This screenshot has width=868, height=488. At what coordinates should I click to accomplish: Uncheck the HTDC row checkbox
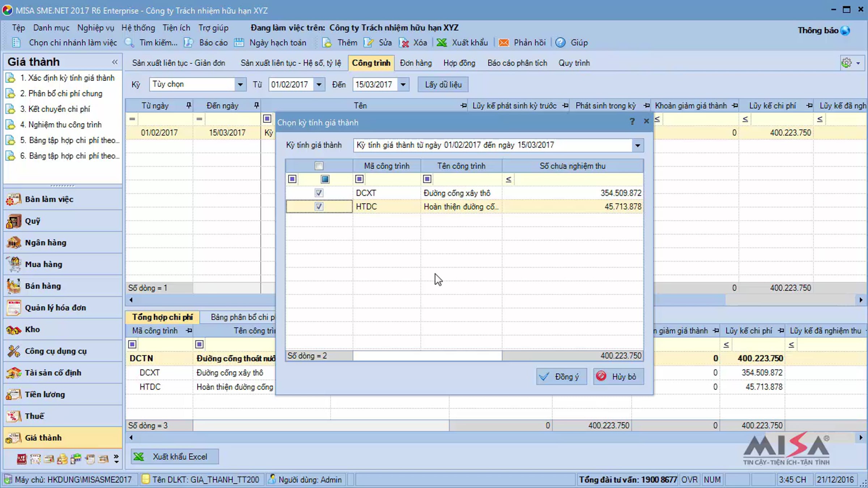point(319,207)
